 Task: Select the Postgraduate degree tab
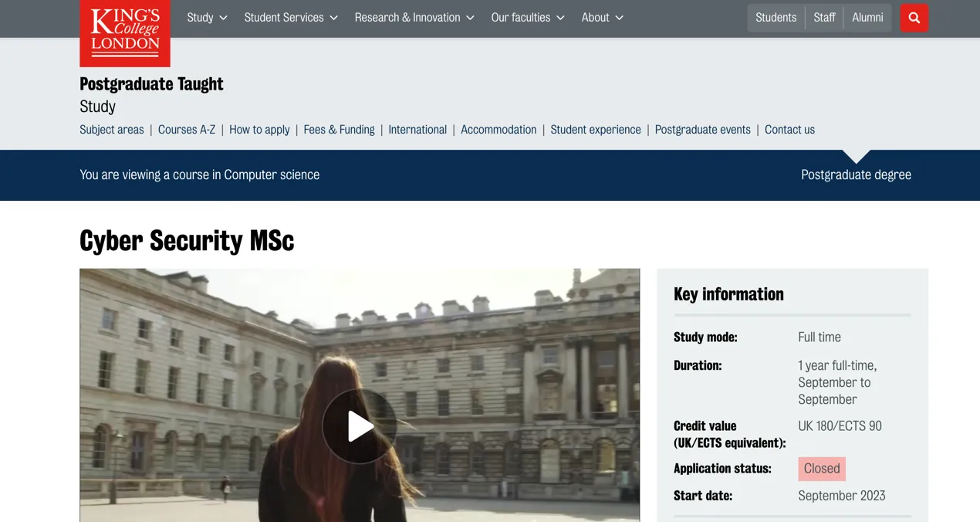856,175
